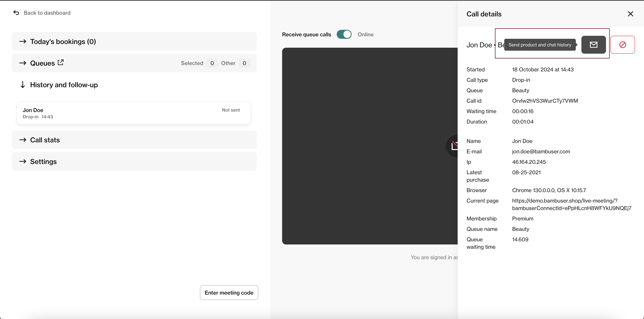Open Queues in external window icon
This screenshot has width=644, height=319.
(x=61, y=62)
